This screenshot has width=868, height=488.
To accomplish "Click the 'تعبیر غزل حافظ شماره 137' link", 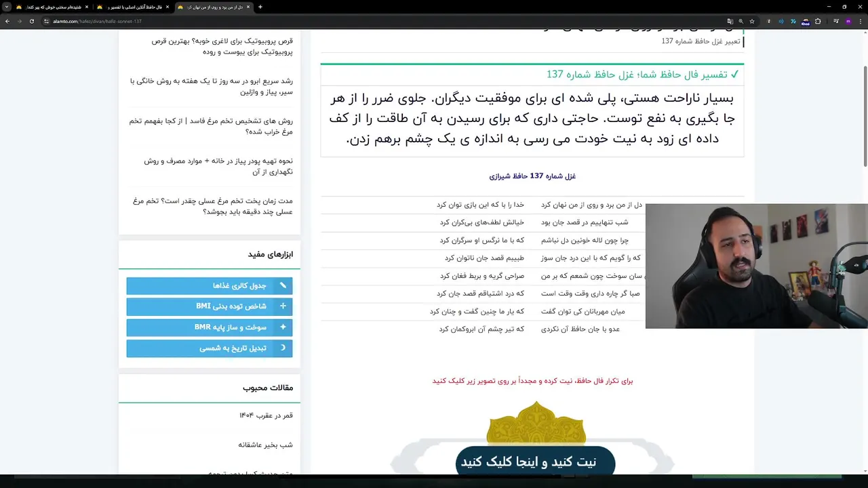I will pos(701,41).
